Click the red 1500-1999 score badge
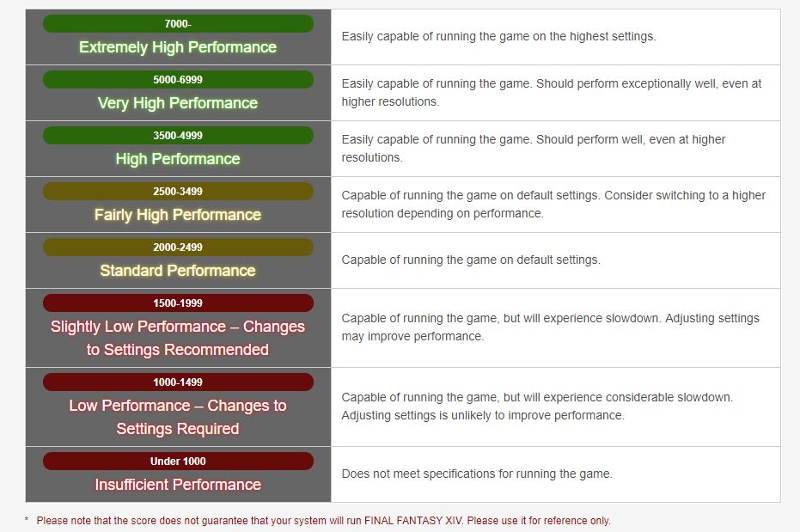 (x=178, y=303)
